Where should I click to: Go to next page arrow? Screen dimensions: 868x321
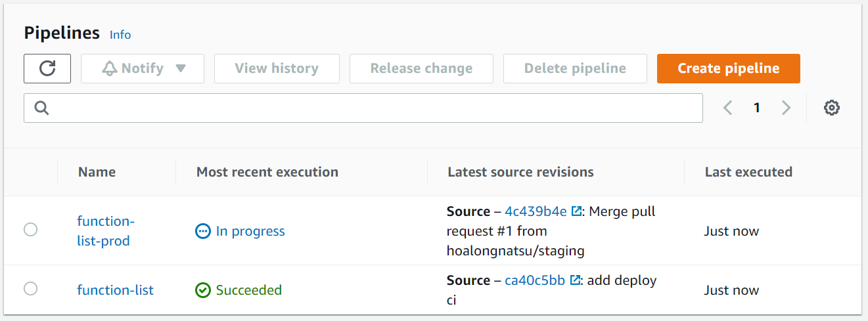tap(786, 108)
